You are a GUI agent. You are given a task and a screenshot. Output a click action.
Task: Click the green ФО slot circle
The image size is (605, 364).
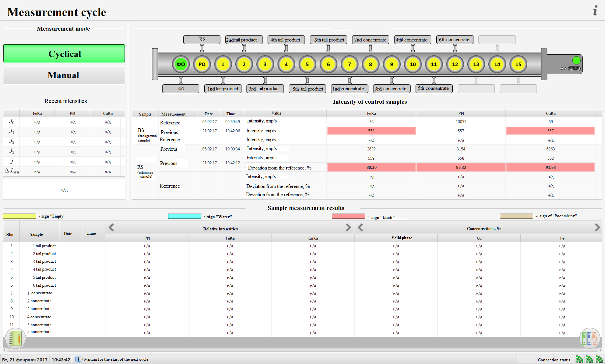tap(181, 64)
